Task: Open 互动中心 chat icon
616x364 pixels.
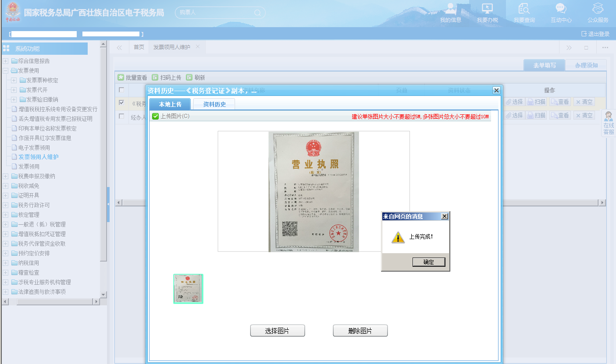Action: [561, 9]
